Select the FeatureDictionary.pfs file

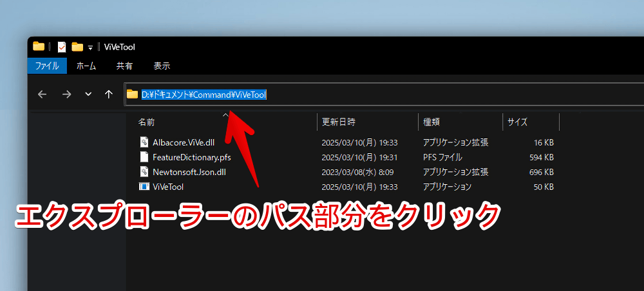click(x=191, y=157)
